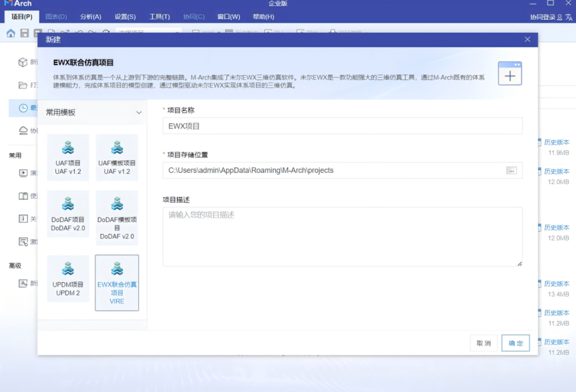Open 历史版本 link above 13.4MB
The height and width of the screenshot is (392, 576).
(556, 284)
